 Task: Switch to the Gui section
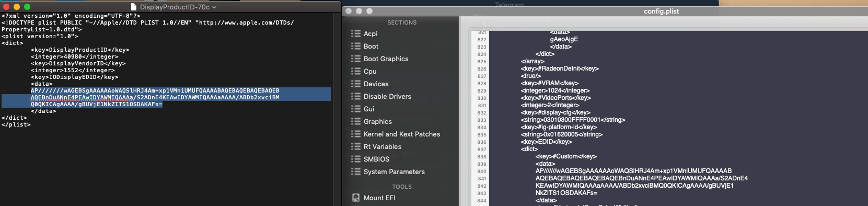pyautogui.click(x=369, y=109)
